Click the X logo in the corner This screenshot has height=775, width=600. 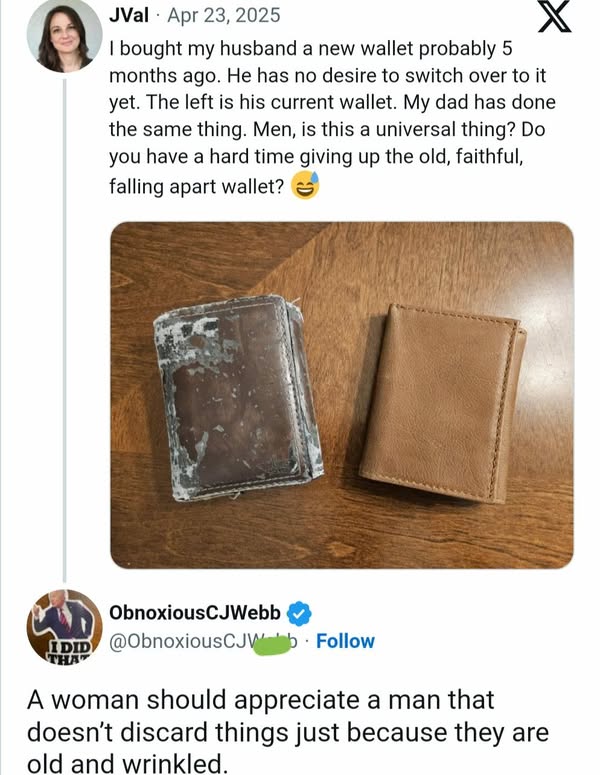coord(555,16)
